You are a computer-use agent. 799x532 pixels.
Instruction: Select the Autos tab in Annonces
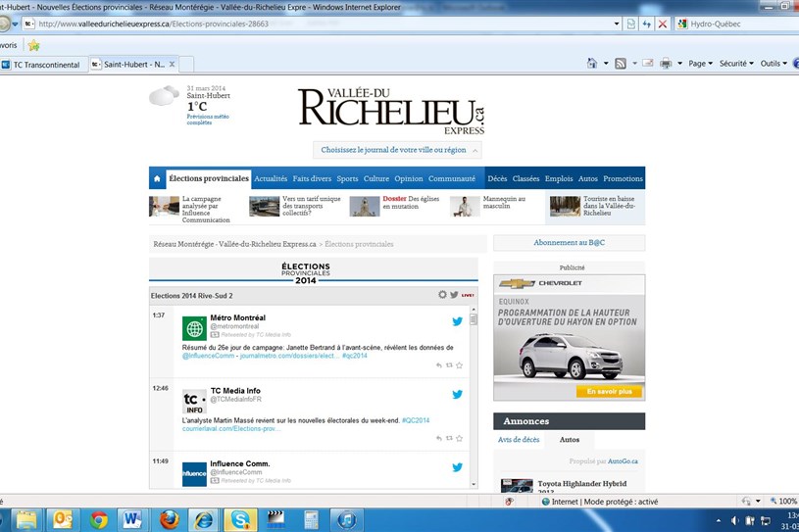[x=570, y=439]
